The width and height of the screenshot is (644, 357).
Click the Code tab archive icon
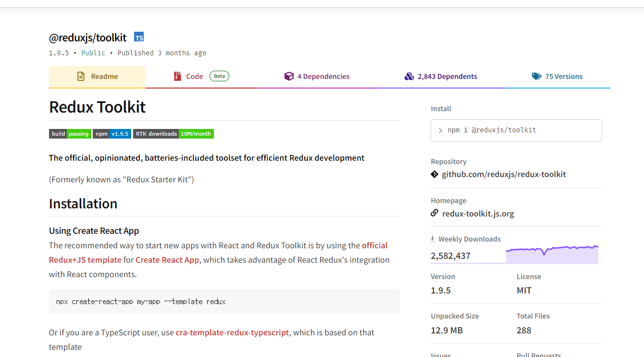point(177,76)
